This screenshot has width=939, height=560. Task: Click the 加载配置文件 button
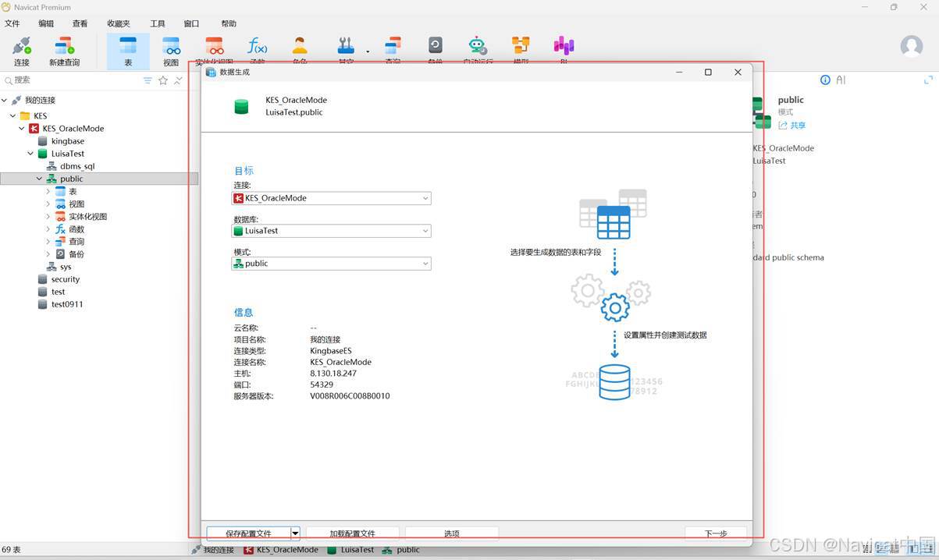(352, 533)
